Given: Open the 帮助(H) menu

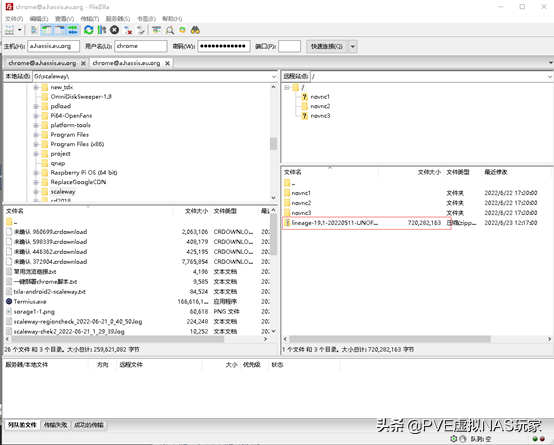Looking at the screenshot, I should point(172,19).
